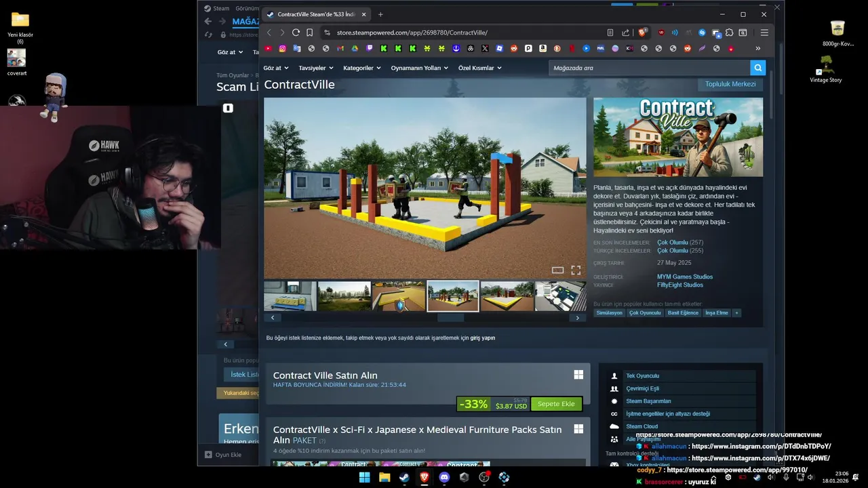
Task: Open a new browser tab
Action: pos(380,14)
